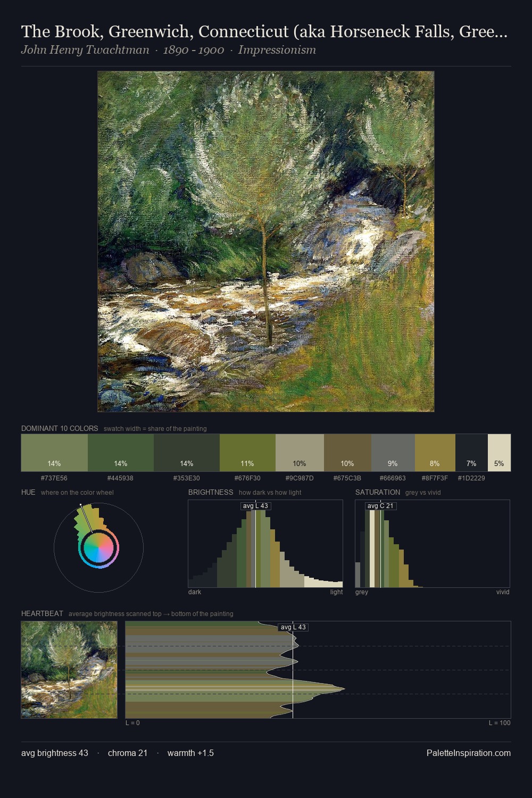Click artist name John Henry Twachtman
This screenshot has width=532, height=798.
85,50
